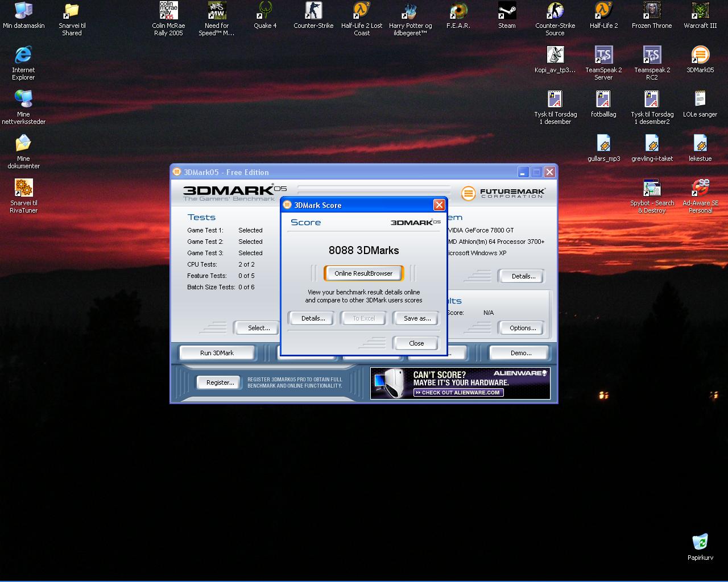Click the Game Test 1 label
Viewport: 728px width, 582px height.
click(205, 230)
